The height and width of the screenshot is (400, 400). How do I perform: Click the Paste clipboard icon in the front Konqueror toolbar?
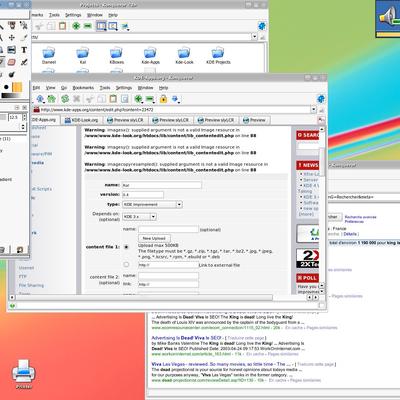coord(113,99)
